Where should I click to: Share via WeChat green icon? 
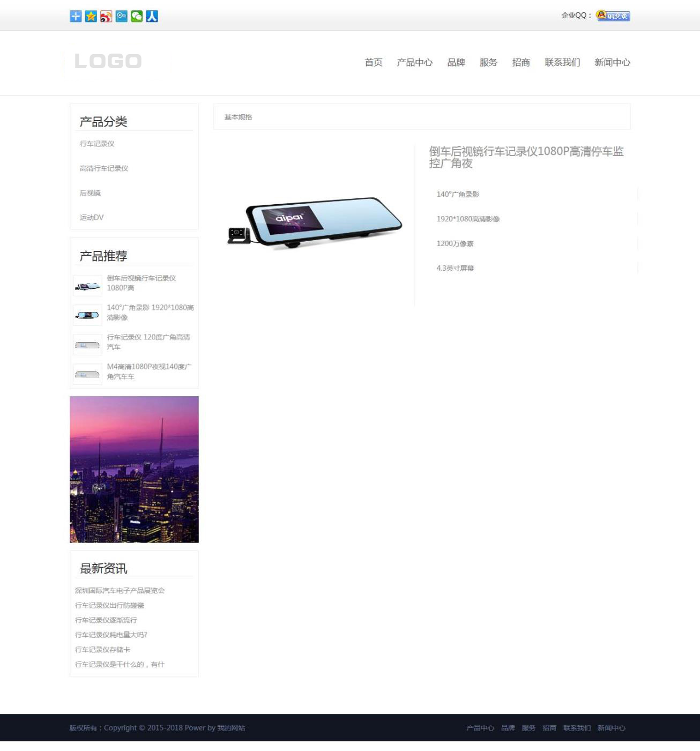(x=137, y=16)
